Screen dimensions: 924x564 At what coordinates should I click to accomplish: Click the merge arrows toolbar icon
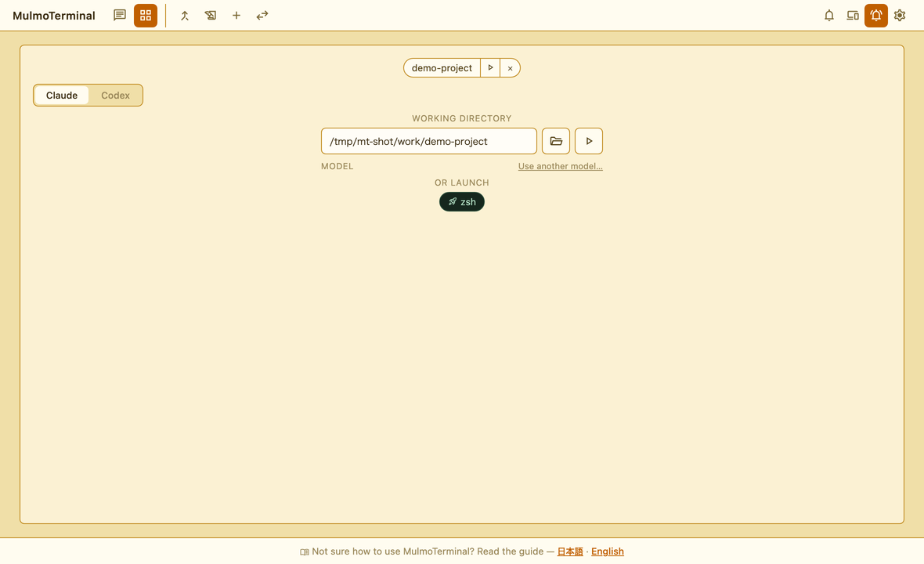tap(185, 16)
